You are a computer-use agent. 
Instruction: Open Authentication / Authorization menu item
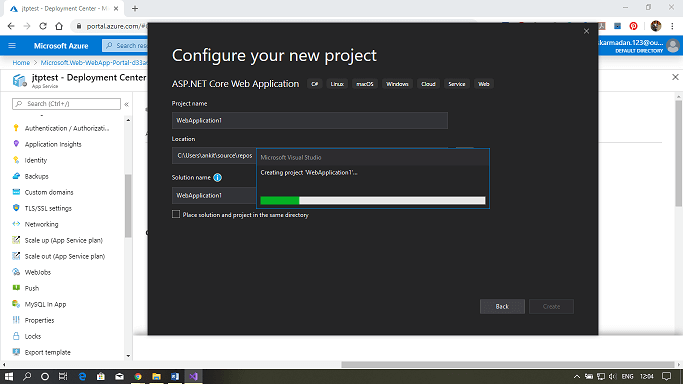click(67, 128)
